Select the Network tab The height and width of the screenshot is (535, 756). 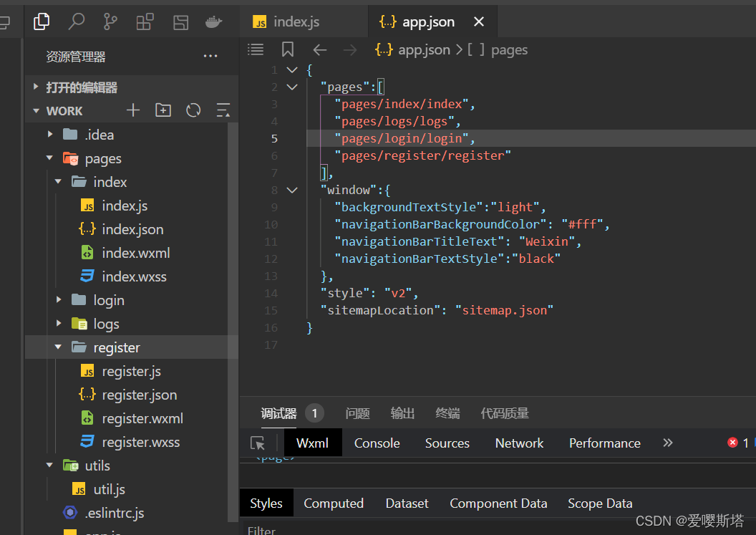click(x=519, y=443)
